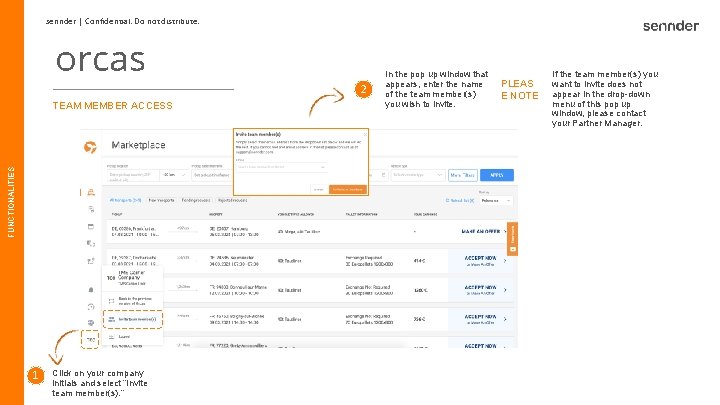720x405 pixels.
Task: Open the orange Feedback side tab
Action: (512, 239)
